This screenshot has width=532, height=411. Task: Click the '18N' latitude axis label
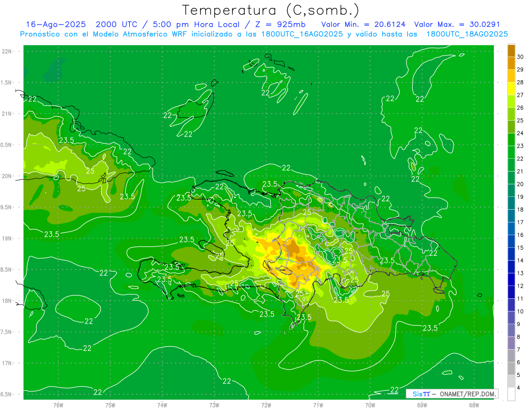click(7, 301)
